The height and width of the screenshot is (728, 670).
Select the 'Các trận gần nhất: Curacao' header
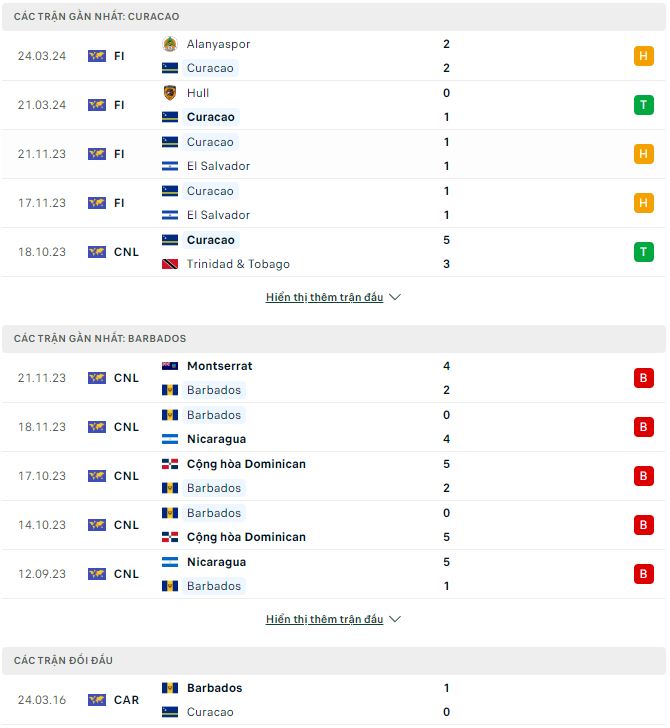(334, 17)
